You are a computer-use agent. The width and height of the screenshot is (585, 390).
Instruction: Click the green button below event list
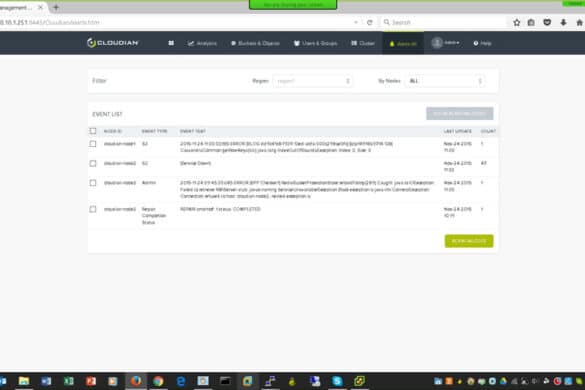pos(469,241)
